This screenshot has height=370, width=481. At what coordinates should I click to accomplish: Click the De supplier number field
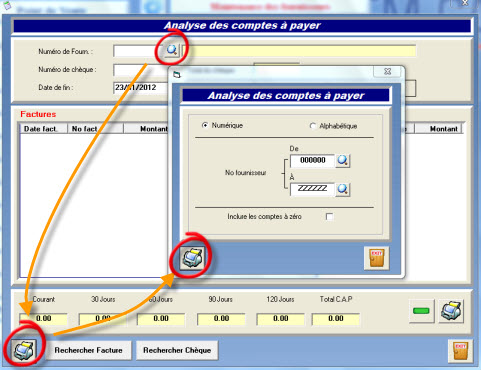pyautogui.click(x=312, y=161)
